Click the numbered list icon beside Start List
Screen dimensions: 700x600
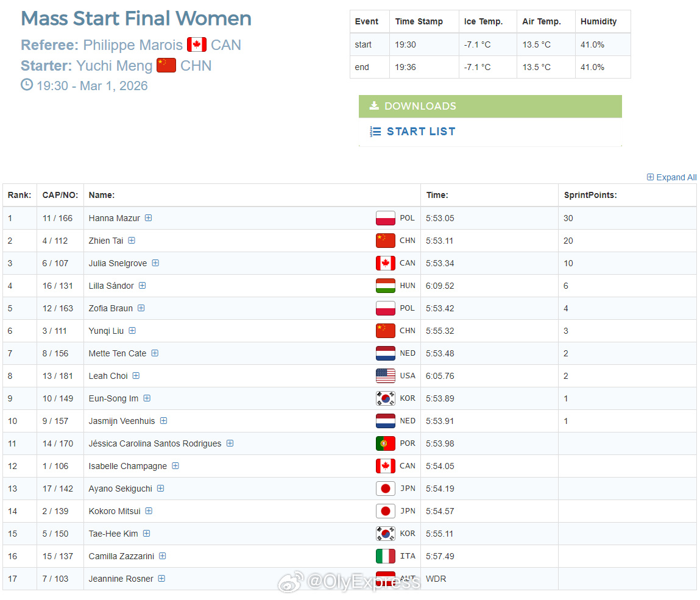[375, 131]
